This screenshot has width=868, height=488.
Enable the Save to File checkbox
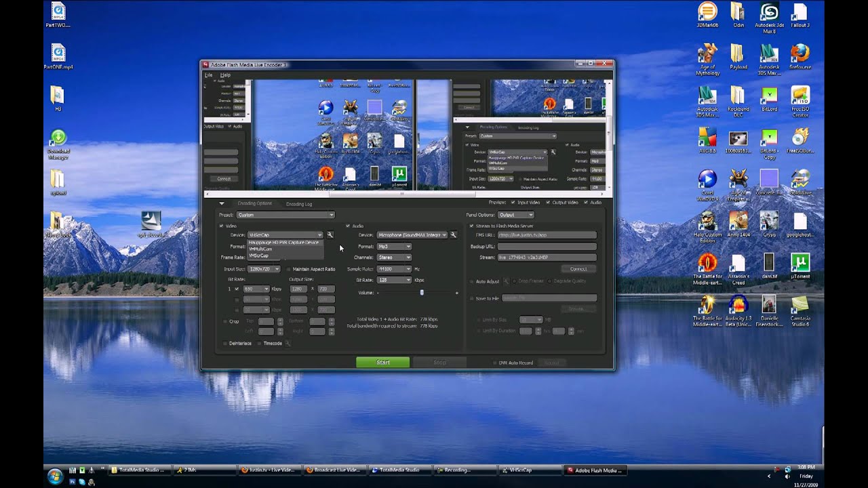(x=471, y=298)
